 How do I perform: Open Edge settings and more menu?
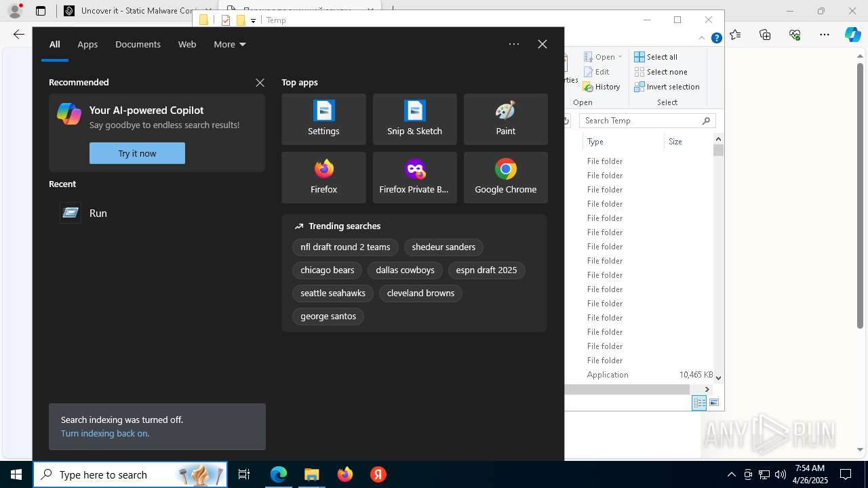tap(825, 35)
